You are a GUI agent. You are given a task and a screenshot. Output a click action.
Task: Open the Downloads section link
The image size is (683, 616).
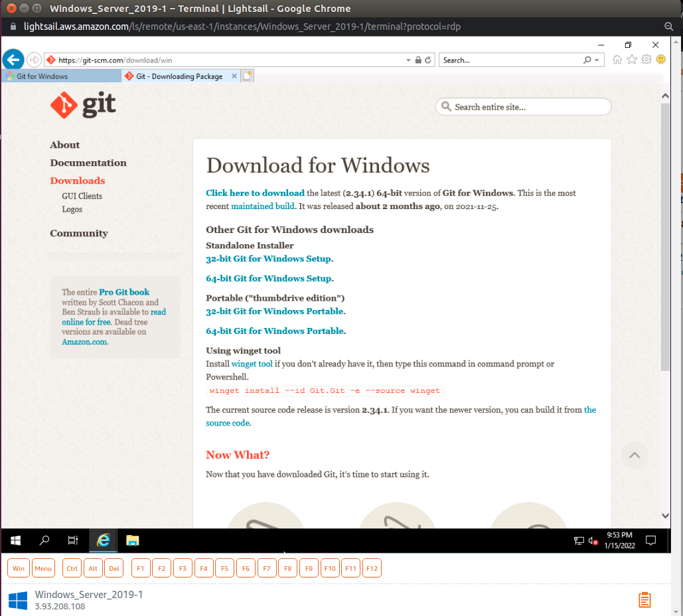[78, 181]
